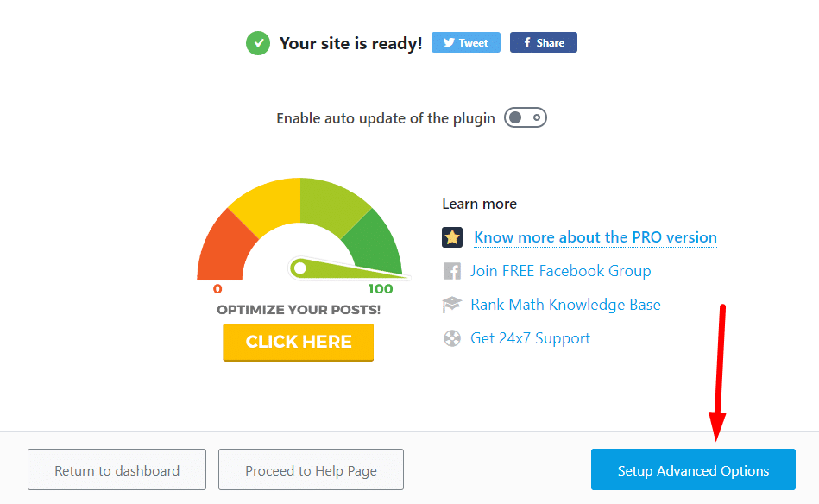819x504 pixels.
Task: Select Proceed to Help Page button
Action: (311, 471)
